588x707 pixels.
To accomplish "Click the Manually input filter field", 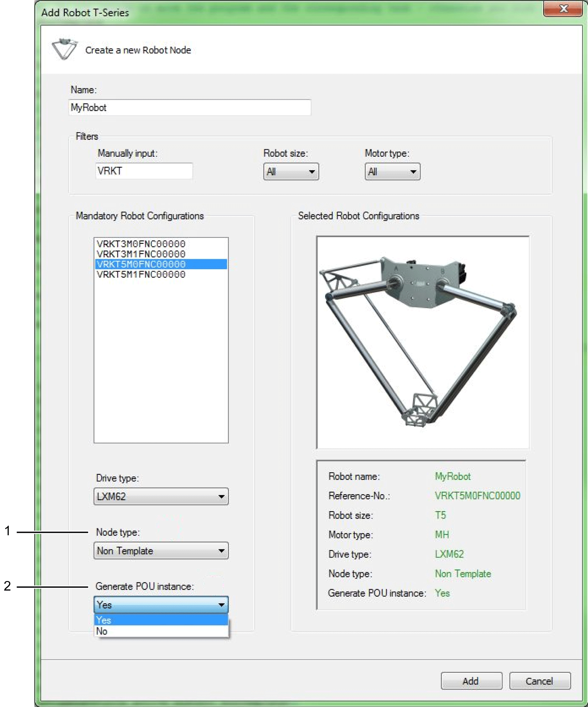I will [144, 171].
